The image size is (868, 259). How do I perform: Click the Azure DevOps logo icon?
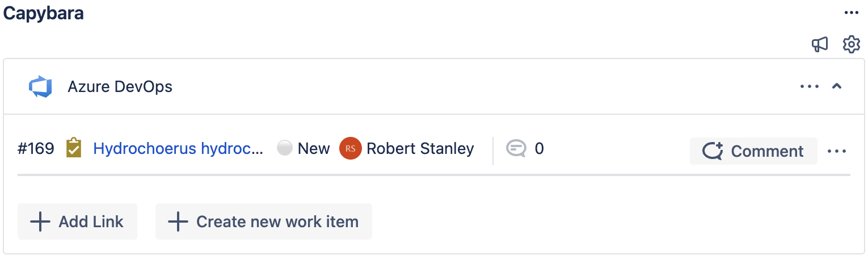(40, 87)
